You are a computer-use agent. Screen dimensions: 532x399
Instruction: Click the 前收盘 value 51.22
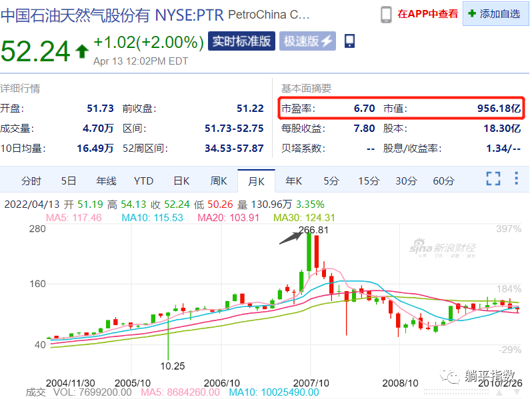click(250, 109)
